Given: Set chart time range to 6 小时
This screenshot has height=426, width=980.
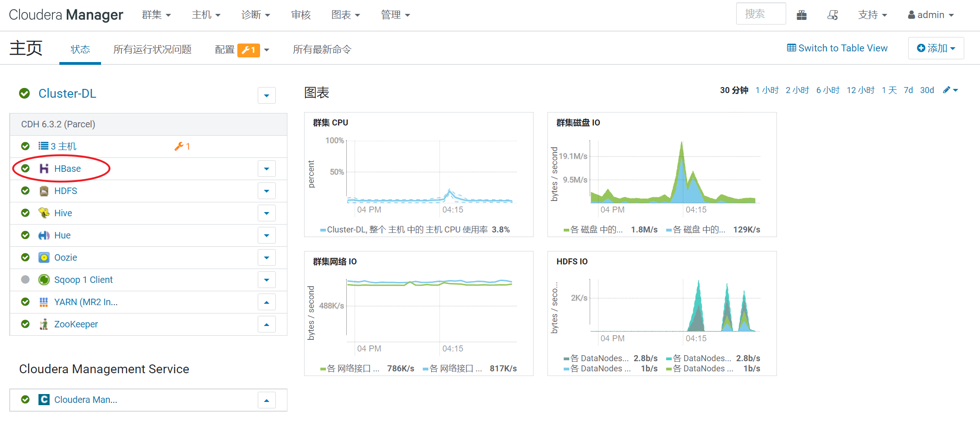Looking at the screenshot, I should pyautogui.click(x=828, y=90).
